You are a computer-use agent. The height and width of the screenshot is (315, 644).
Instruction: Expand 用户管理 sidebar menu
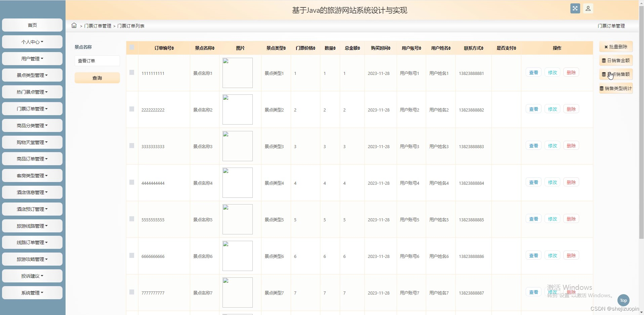32,59
